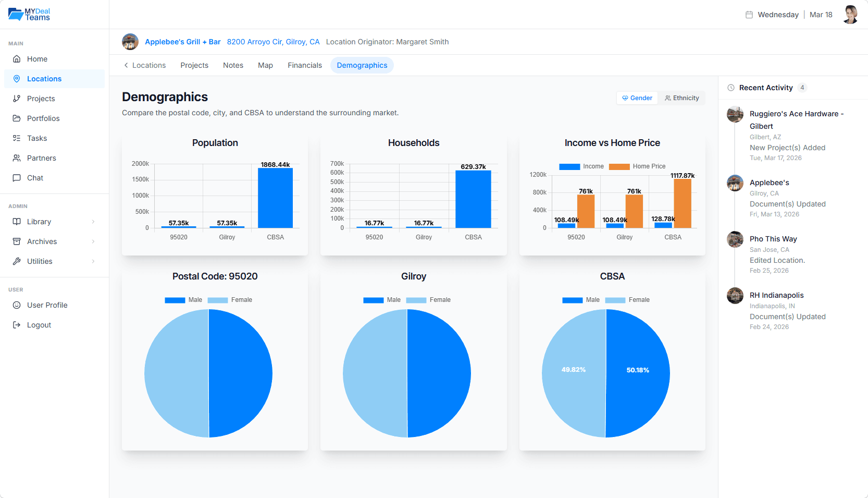Click the Recent Activity count badge 4
Image resolution: width=868 pixels, height=498 pixels.
tap(802, 88)
